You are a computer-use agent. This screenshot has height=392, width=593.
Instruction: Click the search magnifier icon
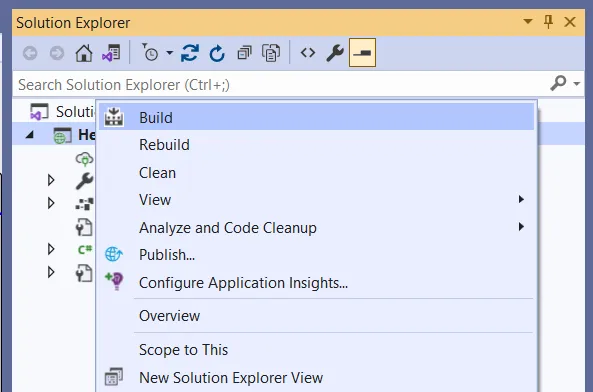[x=558, y=83]
